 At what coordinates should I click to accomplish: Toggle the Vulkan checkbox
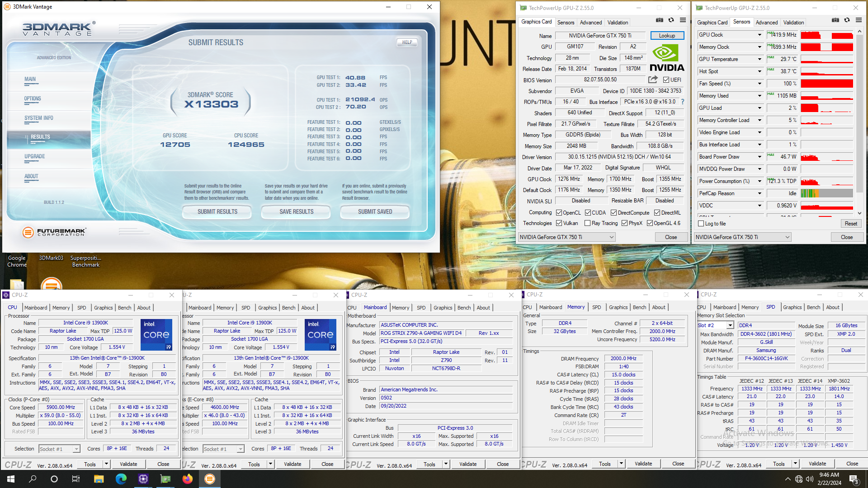tap(559, 223)
